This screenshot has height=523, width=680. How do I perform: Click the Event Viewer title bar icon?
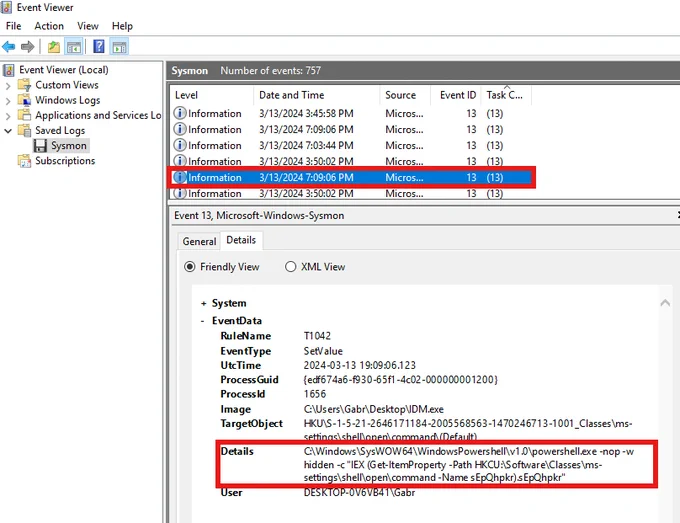(x=7, y=7)
